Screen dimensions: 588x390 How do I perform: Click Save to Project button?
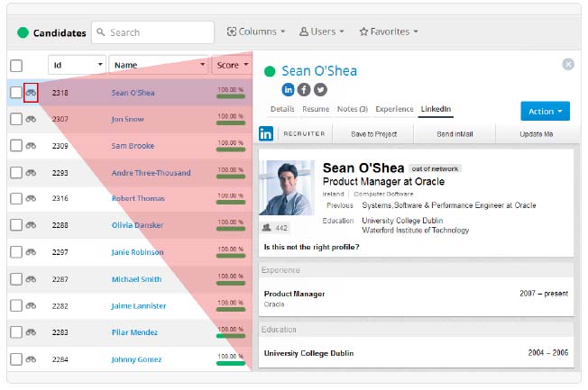373,134
